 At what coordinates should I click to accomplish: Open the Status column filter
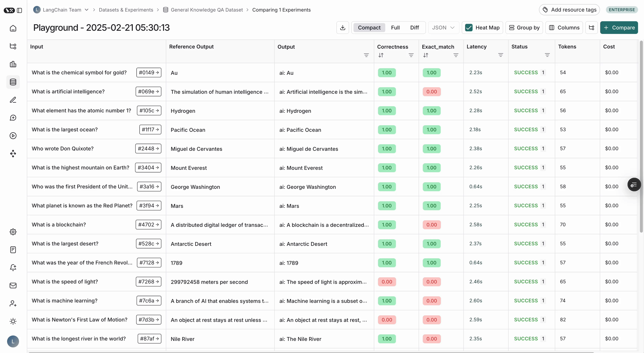(547, 55)
